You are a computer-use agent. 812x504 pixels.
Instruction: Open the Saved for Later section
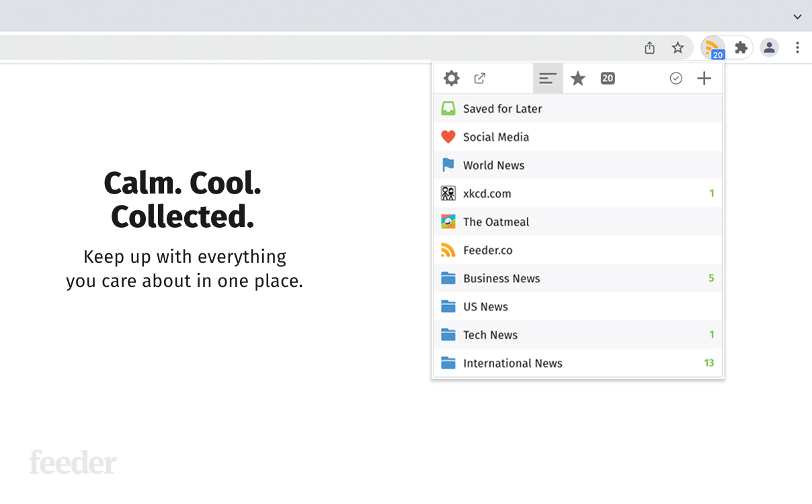(x=502, y=108)
